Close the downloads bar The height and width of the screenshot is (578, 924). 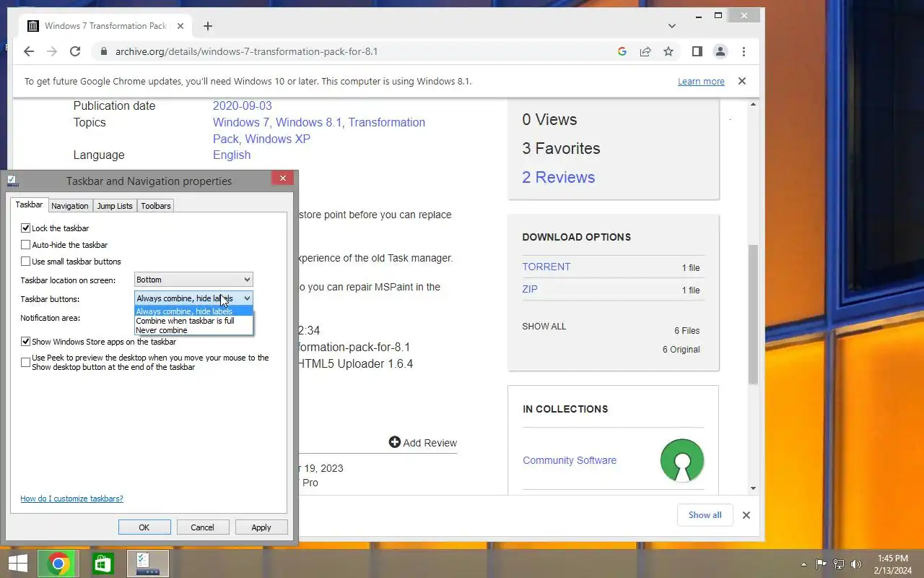[x=746, y=515]
